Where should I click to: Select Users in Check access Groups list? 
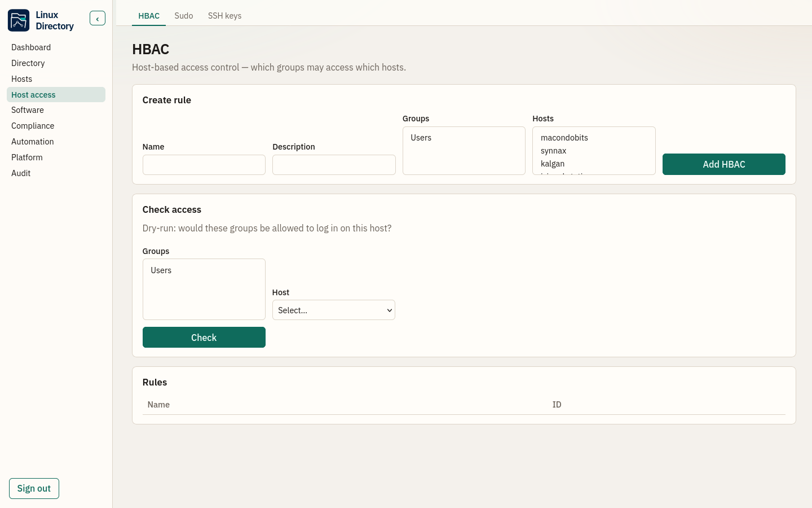pos(204,270)
